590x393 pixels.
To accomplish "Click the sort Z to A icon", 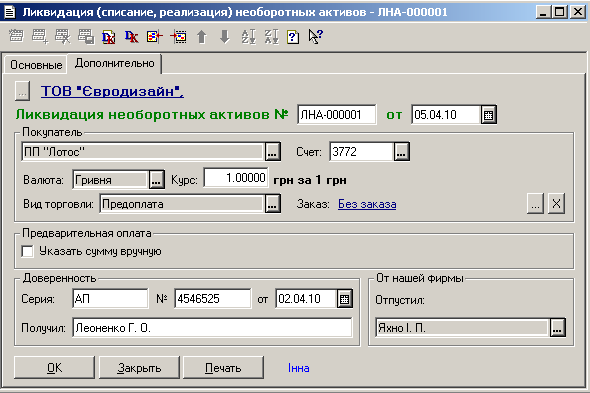I will tap(272, 37).
